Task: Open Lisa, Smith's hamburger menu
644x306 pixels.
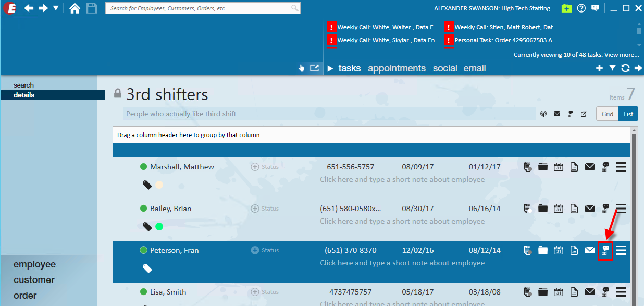Action: (621, 292)
